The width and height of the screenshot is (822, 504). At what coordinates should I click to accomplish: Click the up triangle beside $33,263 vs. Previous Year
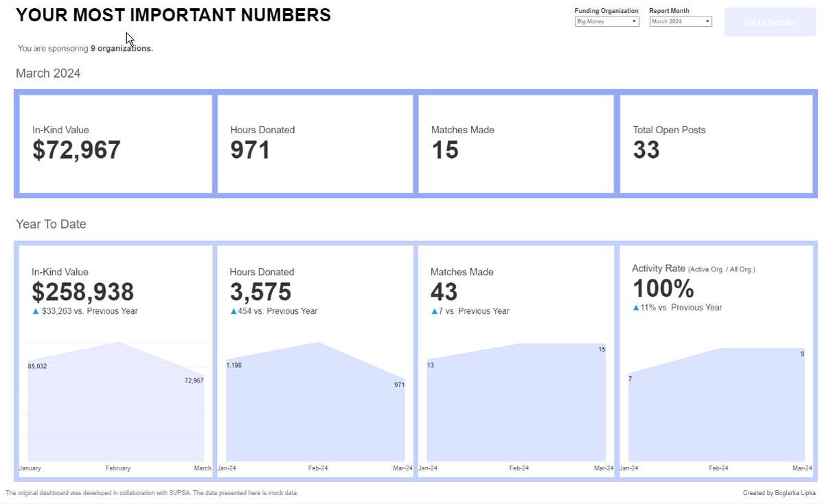pyautogui.click(x=36, y=311)
